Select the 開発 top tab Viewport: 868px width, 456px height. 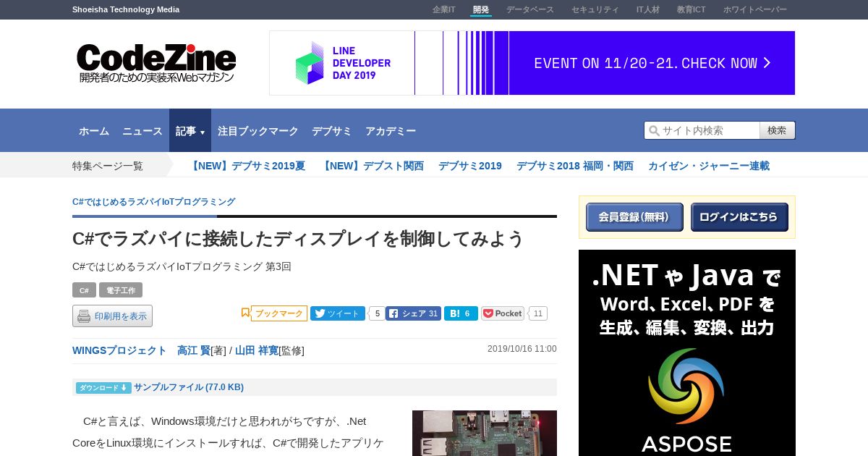481,9
